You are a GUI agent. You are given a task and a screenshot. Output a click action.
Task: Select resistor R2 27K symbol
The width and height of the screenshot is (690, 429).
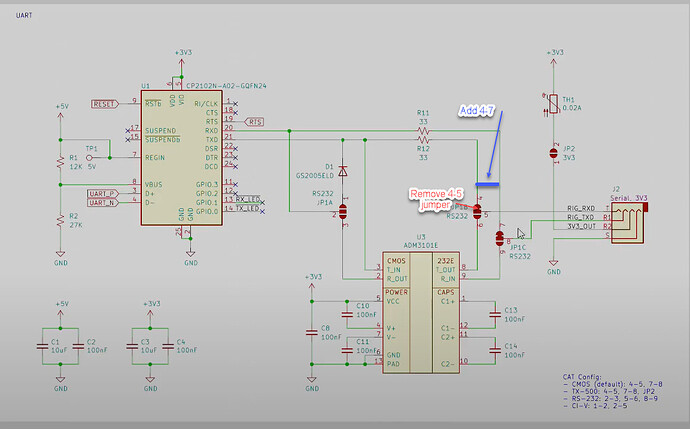tap(60, 220)
